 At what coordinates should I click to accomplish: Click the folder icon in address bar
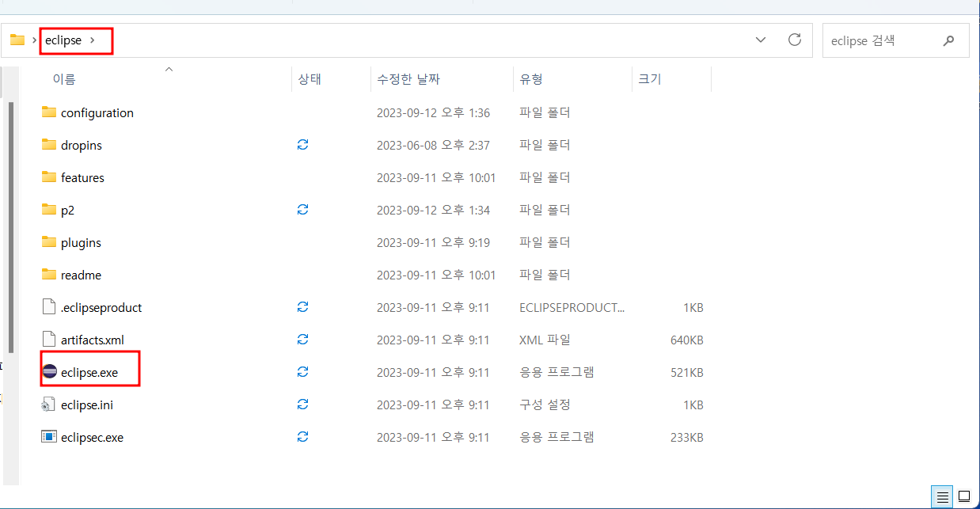click(x=17, y=40)
